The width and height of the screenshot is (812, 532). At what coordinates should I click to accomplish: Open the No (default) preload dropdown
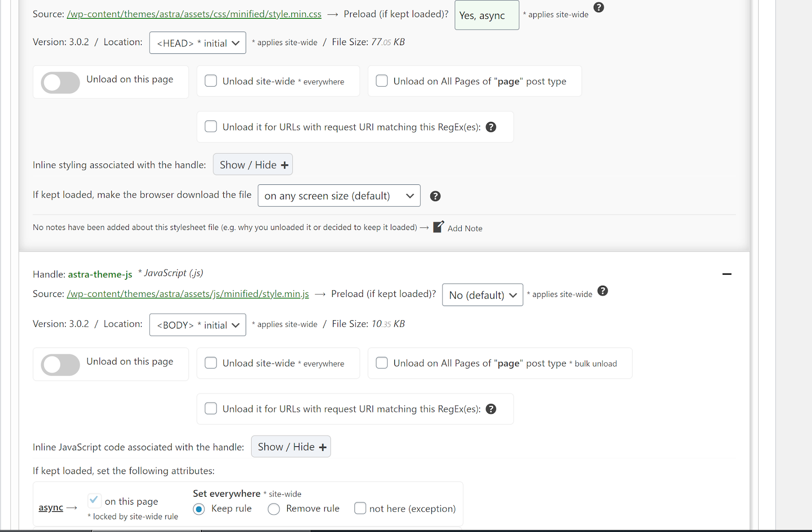[483, 295]
